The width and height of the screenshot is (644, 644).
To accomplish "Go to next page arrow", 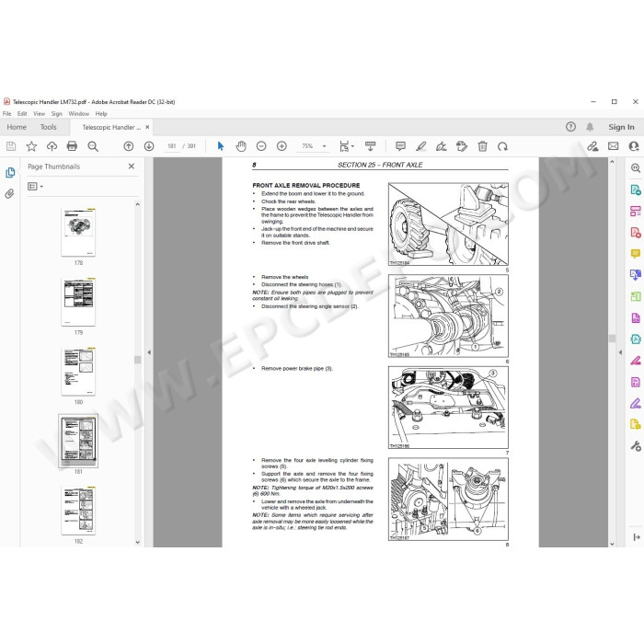I will pos(149,146).
